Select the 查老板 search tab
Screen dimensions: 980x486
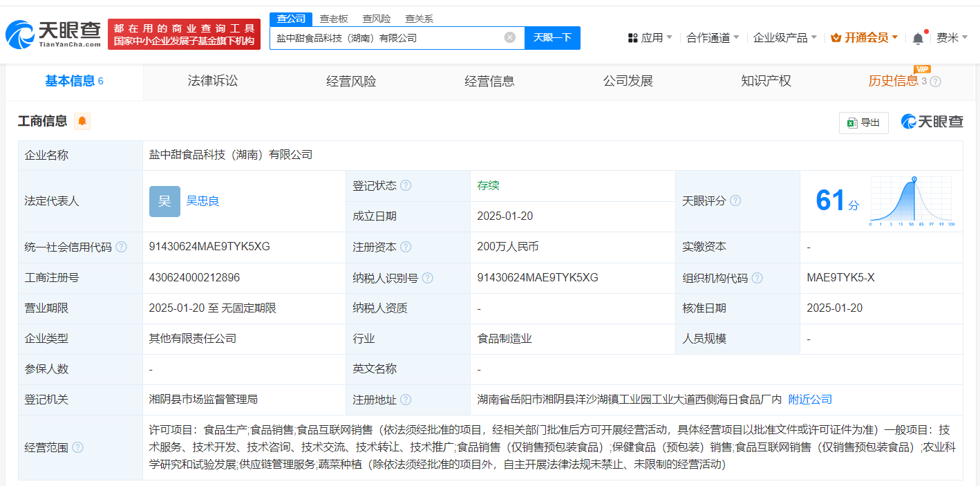pyautogui.click(x=334, y=19)
